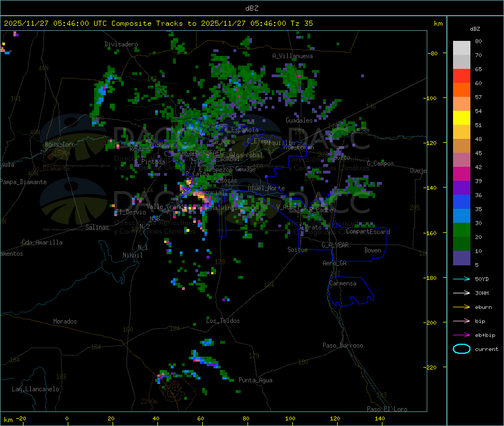This screenshot has width=504, height=426.
Task: Click the Morados place label
Action: (65, 321)
